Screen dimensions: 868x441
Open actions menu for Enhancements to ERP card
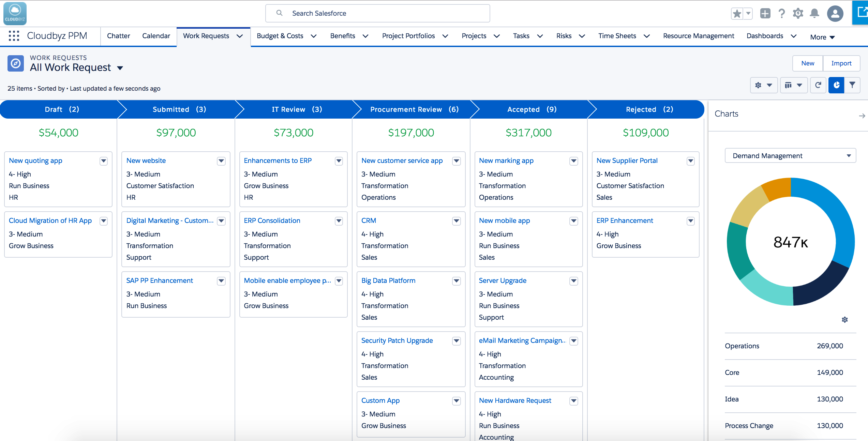click(x=339, y=161)
